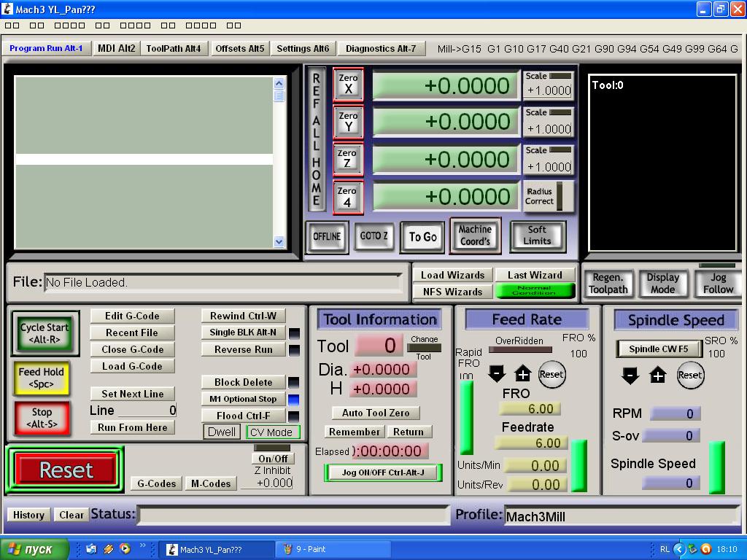The image size is (747, 560).
Task: Click the History button
Action: [x=28, y=515]
